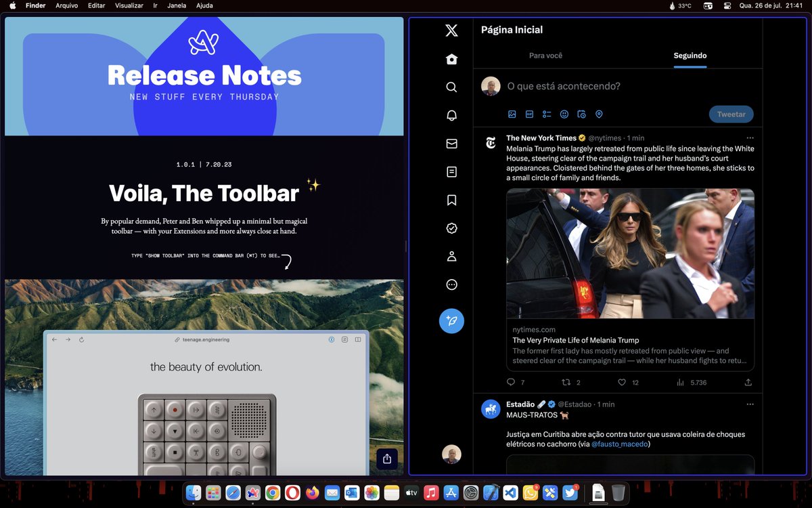Click the O que está acontecendo field
812x508 pixels.
pyautogui.click(x=563, y=86)
